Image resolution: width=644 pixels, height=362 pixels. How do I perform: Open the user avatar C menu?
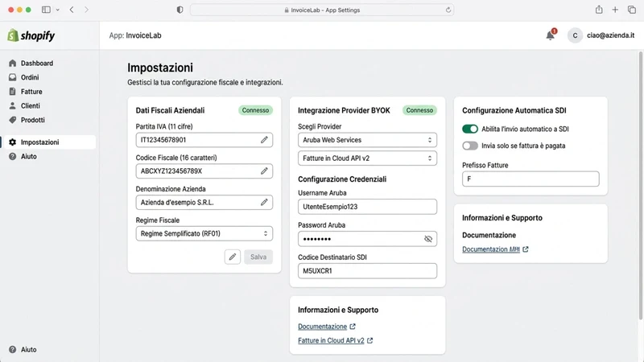pos(575,35)
